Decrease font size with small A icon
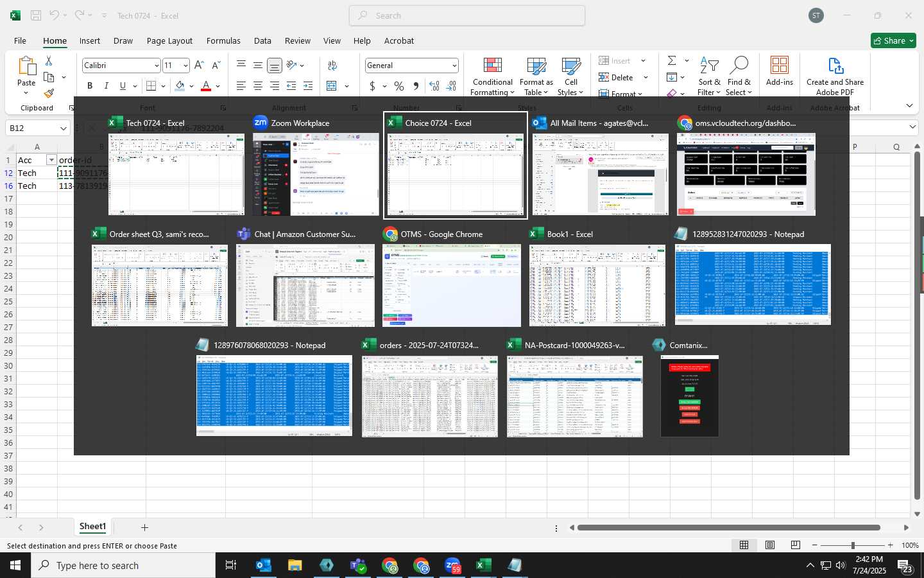 click(216, 66)
